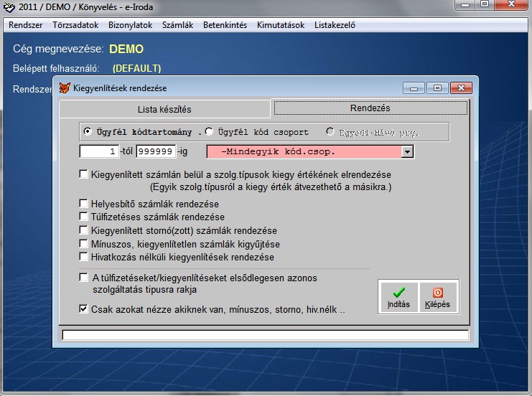The height and width of the screenshot is (396, 532).
Task: Select the Ügyfél kód csoport radio option
Action: [209, 131]
